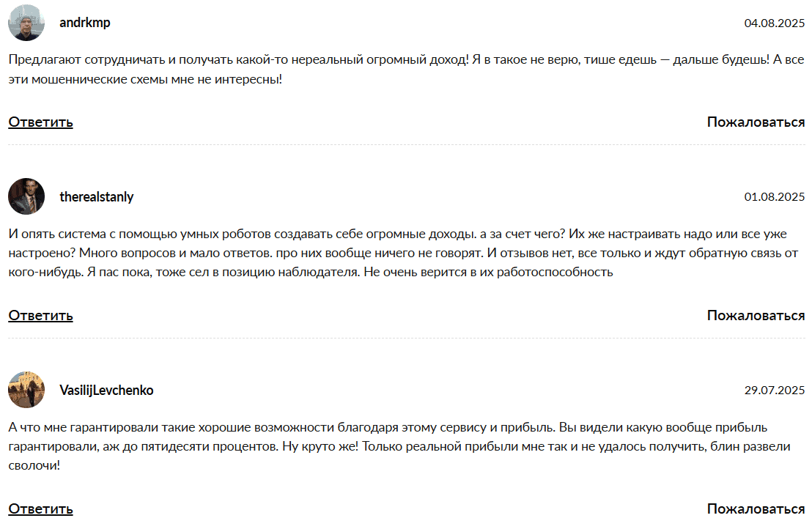Click VasilijLevchenko's avatar image

tap(26, 390)
